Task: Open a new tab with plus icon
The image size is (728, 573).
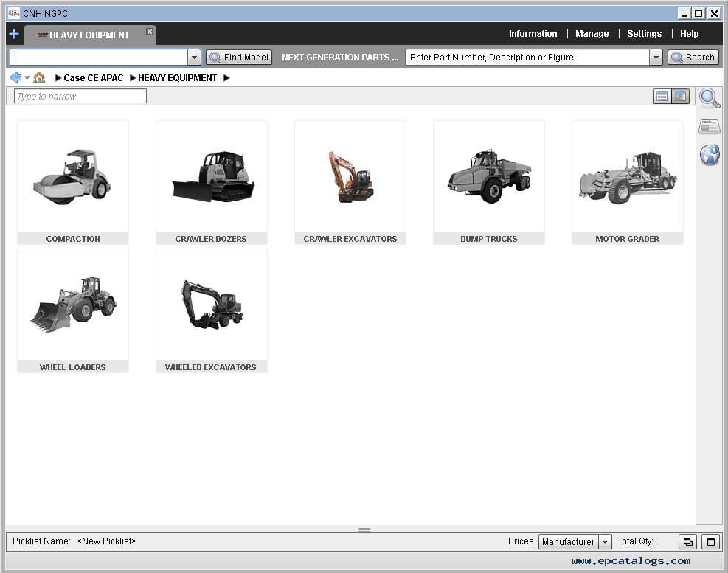Action: [x=14, y=34]
